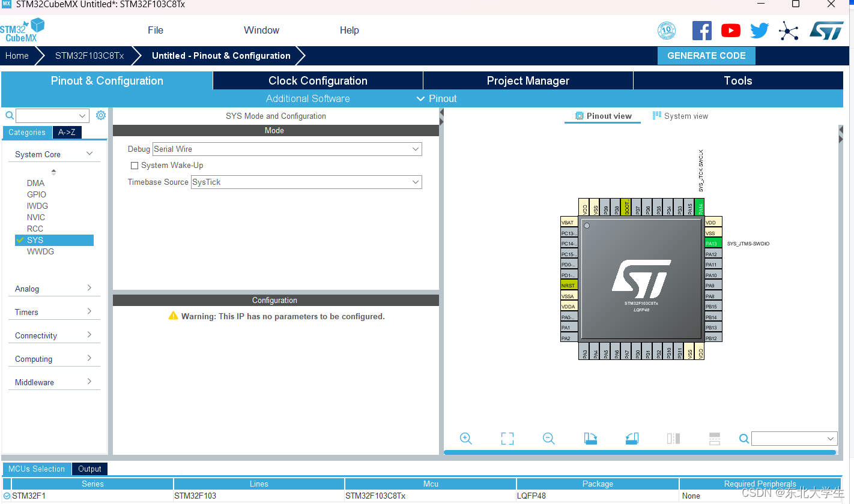Select RCC in System Core
Screen dimensions: 854x504
[x=35, y=229]
